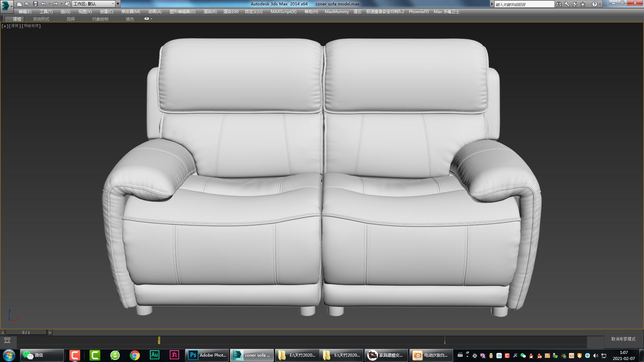
Task: Toggle the selection lock in the status bar
Action: [x=7, y=341]
